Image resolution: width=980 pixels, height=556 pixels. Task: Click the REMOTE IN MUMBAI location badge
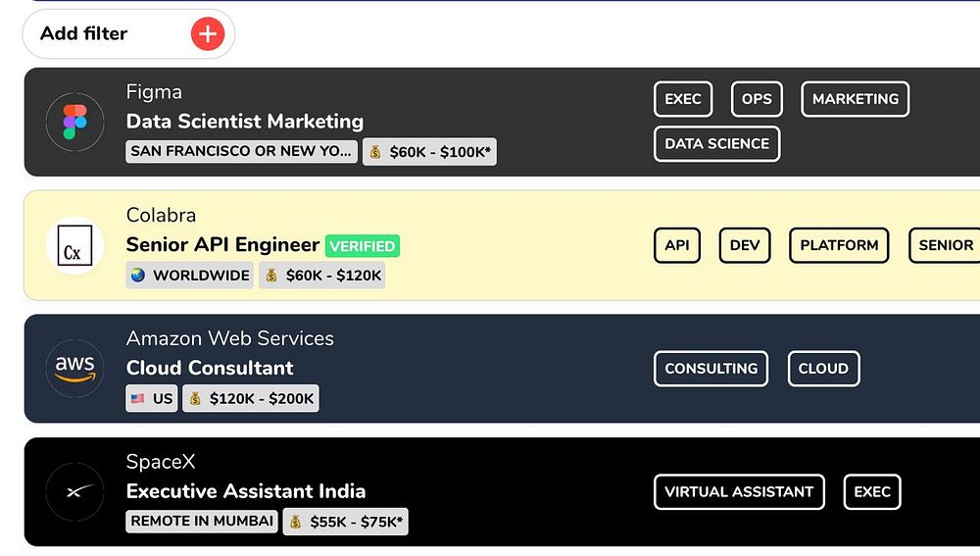pyautogui.click(x=202, y=521)
